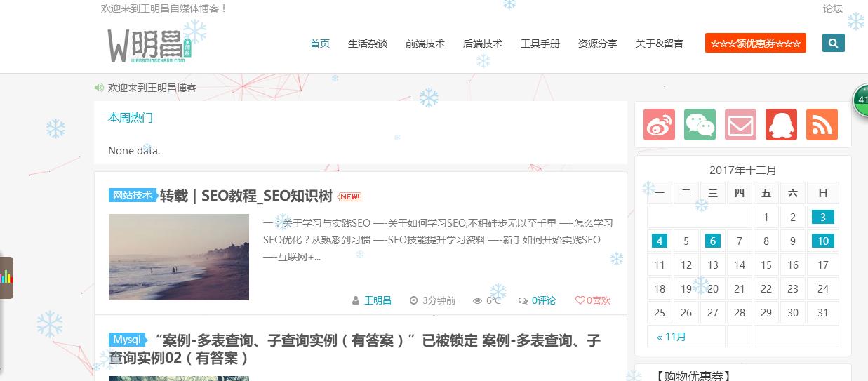868x381 pixels.
Task: Open the WeChat social icon
Action: point(700,125)
